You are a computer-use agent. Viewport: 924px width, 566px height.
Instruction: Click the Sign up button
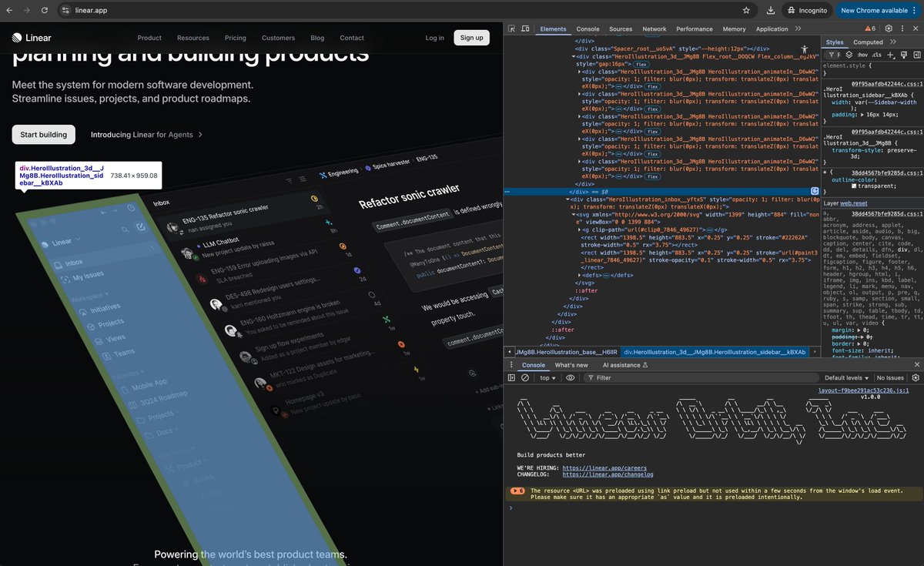click(x=471, y=38)
